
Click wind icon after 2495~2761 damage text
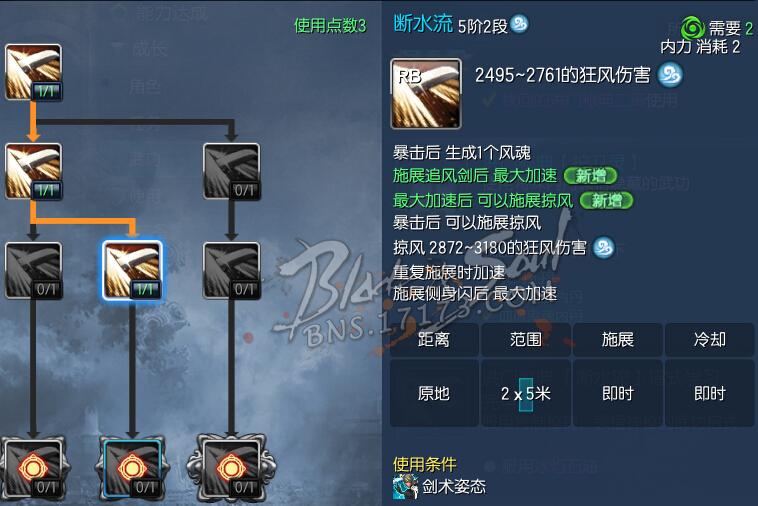[671, 75]
